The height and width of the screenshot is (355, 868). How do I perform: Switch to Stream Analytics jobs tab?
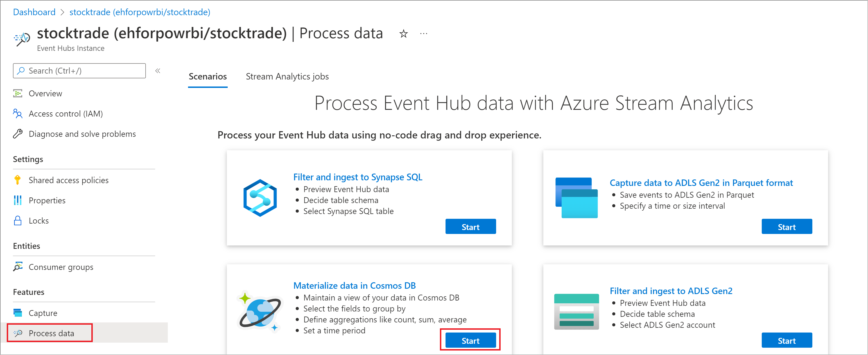point(287,76)
